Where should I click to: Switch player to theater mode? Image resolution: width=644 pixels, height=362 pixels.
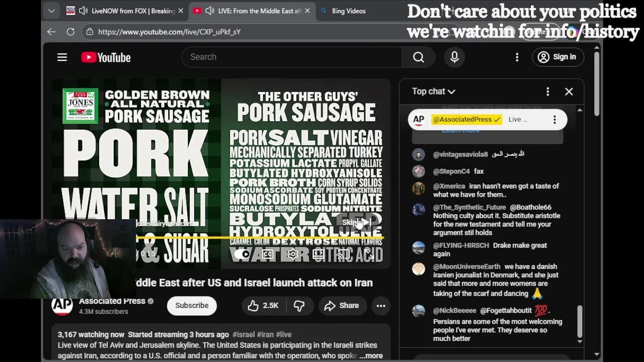(318, 254)
